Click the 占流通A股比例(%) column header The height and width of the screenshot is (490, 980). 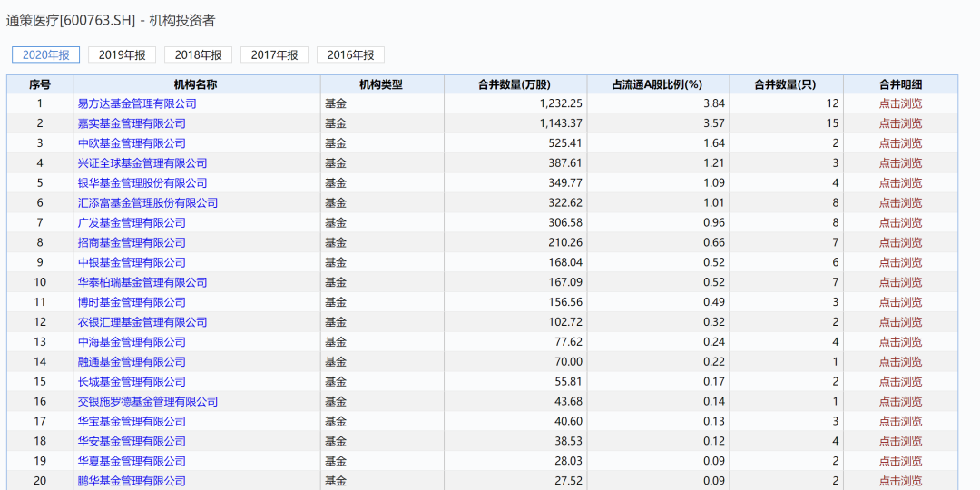point(658,84)
